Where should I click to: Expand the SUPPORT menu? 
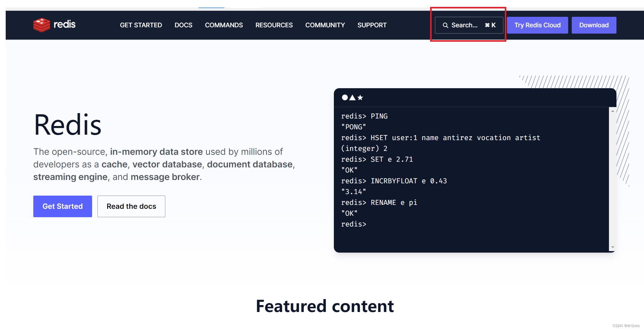pyautogui.click(x=372, y=25)
